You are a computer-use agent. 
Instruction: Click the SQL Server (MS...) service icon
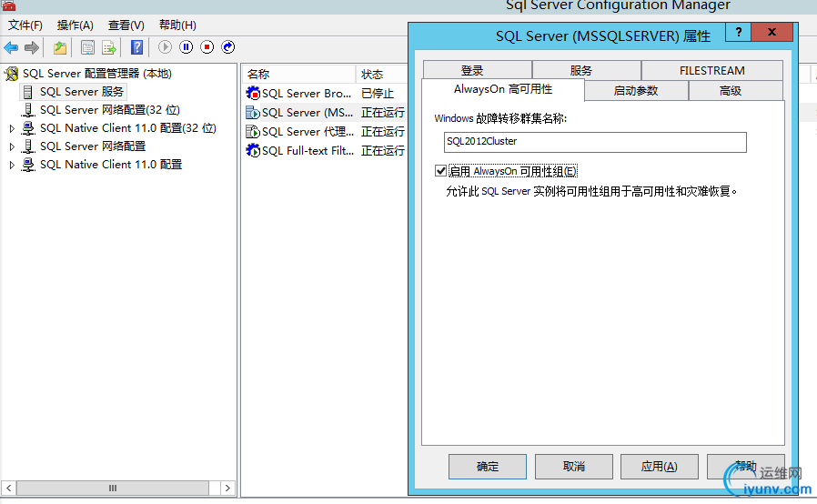[253, 113]
